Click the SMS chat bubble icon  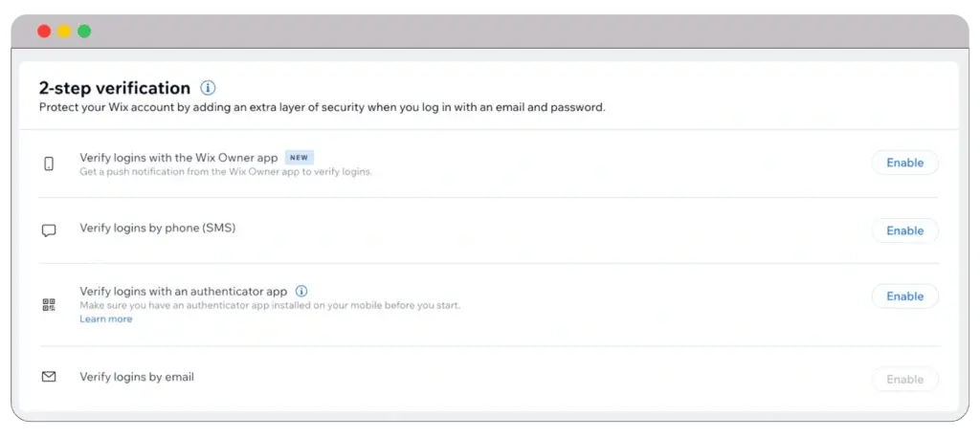(x=49, y=230)
